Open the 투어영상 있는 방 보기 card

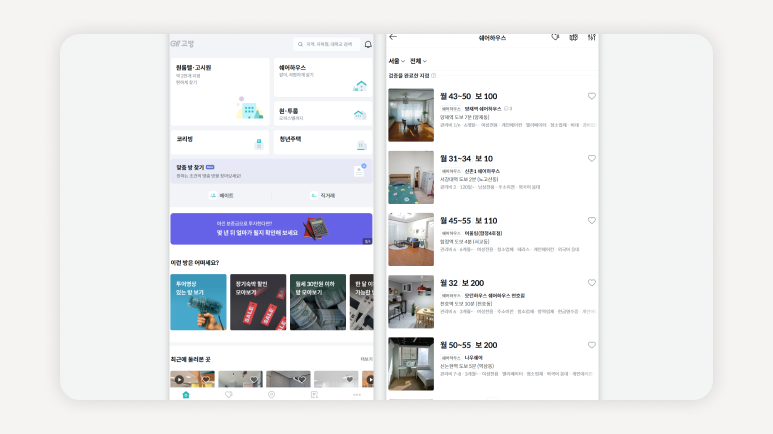pos(198,302)
